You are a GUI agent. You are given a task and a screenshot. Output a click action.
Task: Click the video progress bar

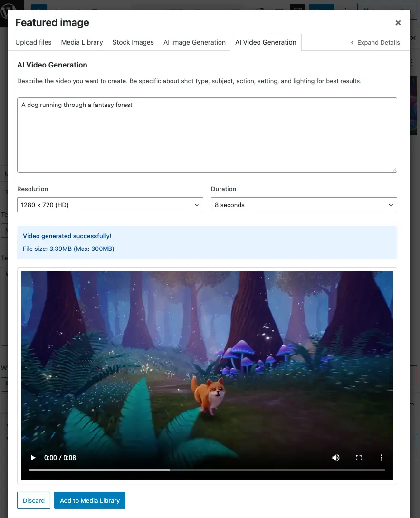coord(207,470)
